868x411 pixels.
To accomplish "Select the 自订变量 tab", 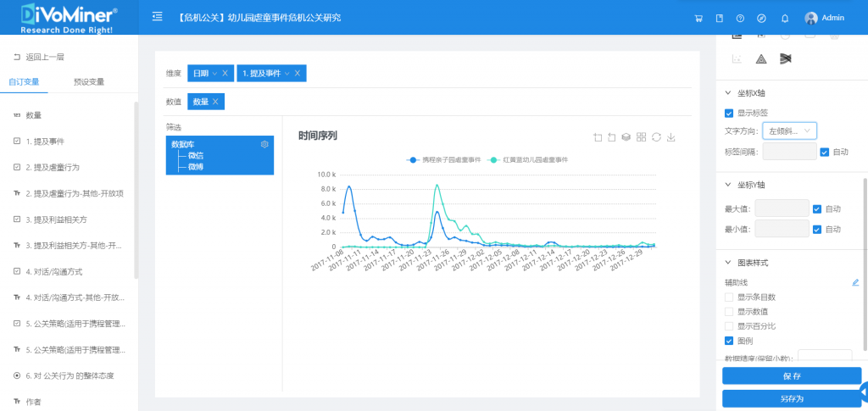I will pyautogui.click(x=24, y=82).
